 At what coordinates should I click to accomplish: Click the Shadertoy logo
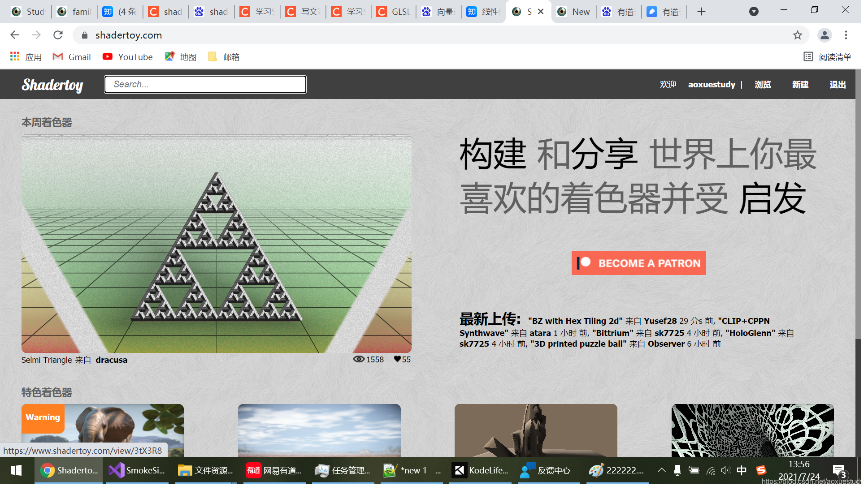(x=52, y=85)
